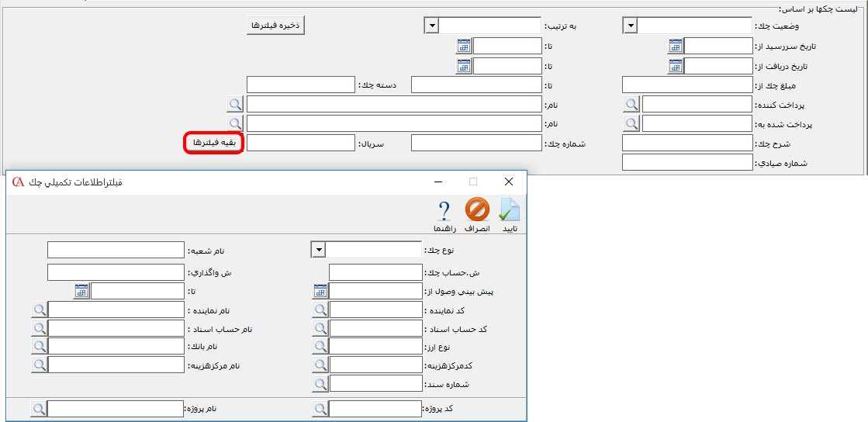
Task: Click the تایید (confirm) checkmark icon
Action: coord(509,211)
